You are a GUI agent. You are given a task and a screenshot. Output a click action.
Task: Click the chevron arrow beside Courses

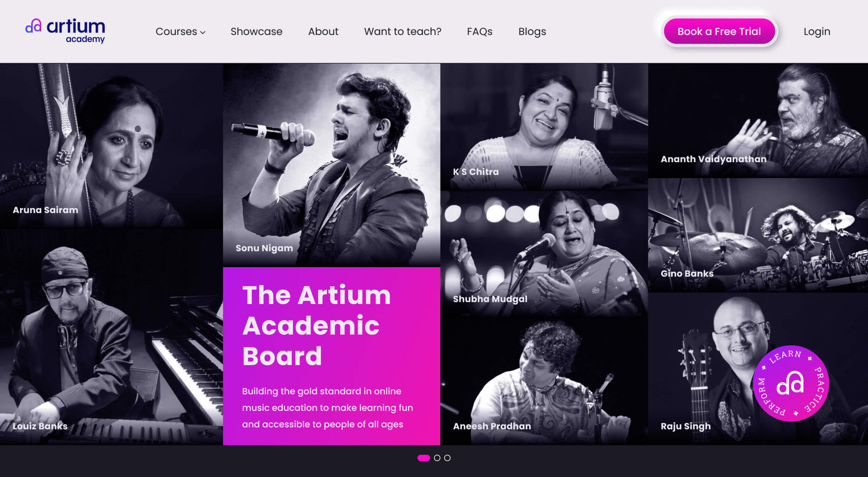pos(203,32)
